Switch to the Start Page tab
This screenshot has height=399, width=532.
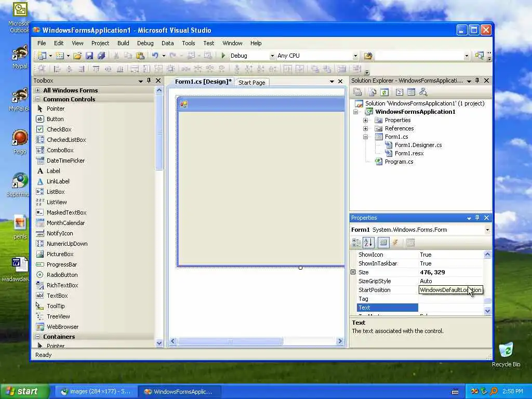[252, 83]
